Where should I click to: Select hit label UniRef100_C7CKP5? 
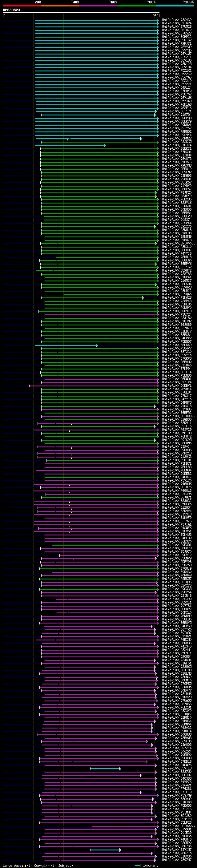177,358
